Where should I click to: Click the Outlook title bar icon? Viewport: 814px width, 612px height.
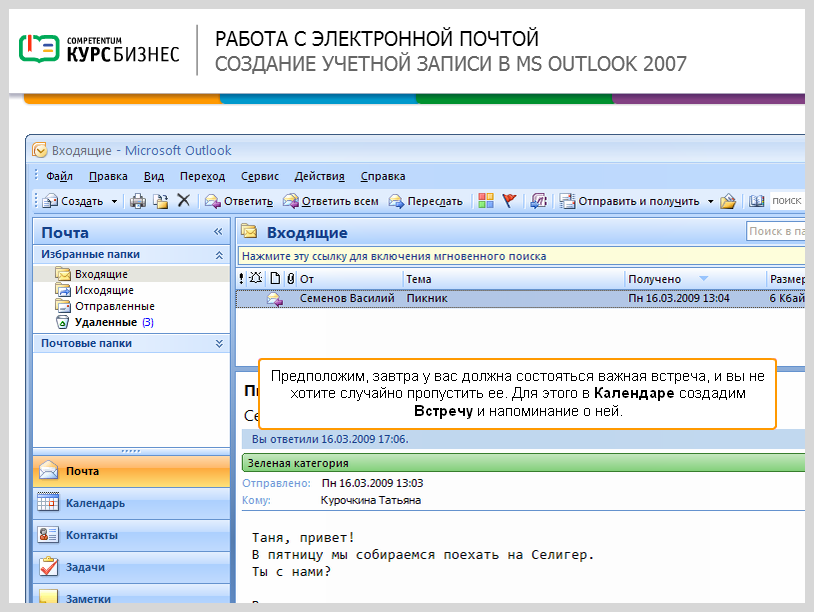click(x=39, y=151)
